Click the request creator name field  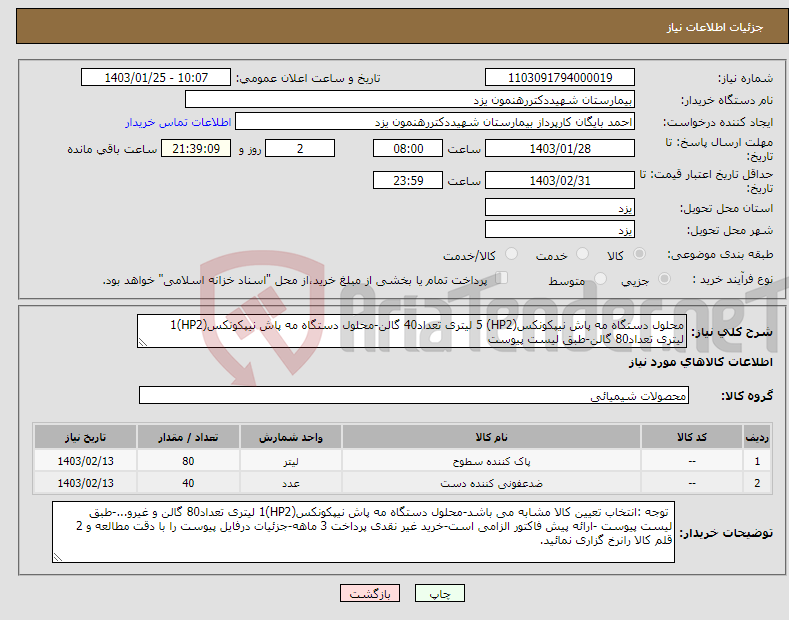(x=435, y=122)
